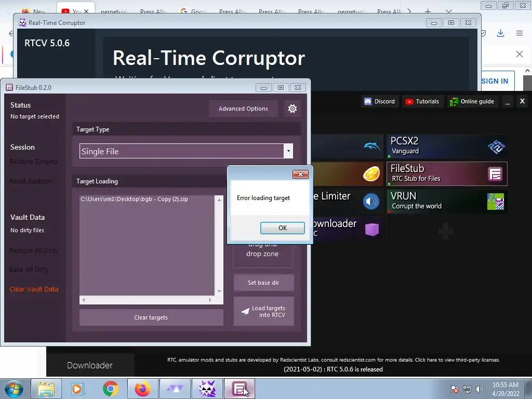
Task: Open browser downloads icon
Action: point(500,33)
